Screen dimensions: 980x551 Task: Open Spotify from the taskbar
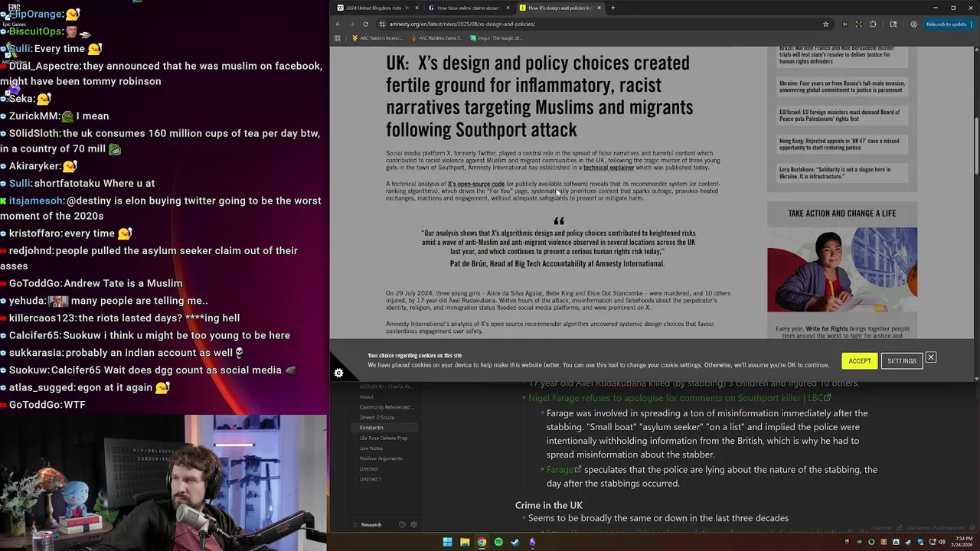click(x=498, y=542)
